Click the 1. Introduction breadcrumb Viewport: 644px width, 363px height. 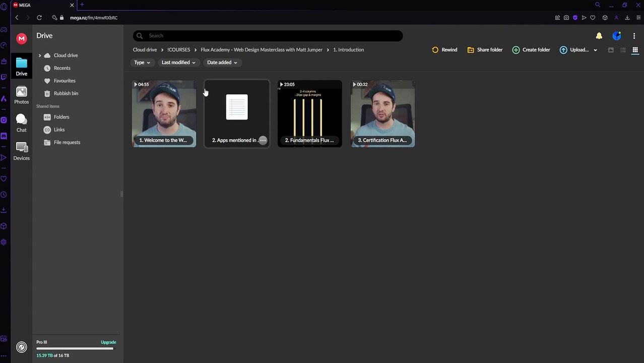click(348, 50)
